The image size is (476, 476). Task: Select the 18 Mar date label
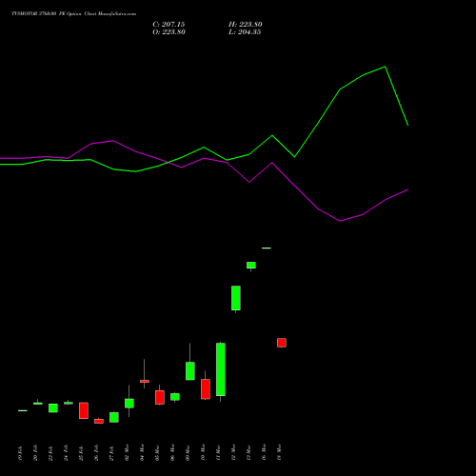tap(279, 452)
